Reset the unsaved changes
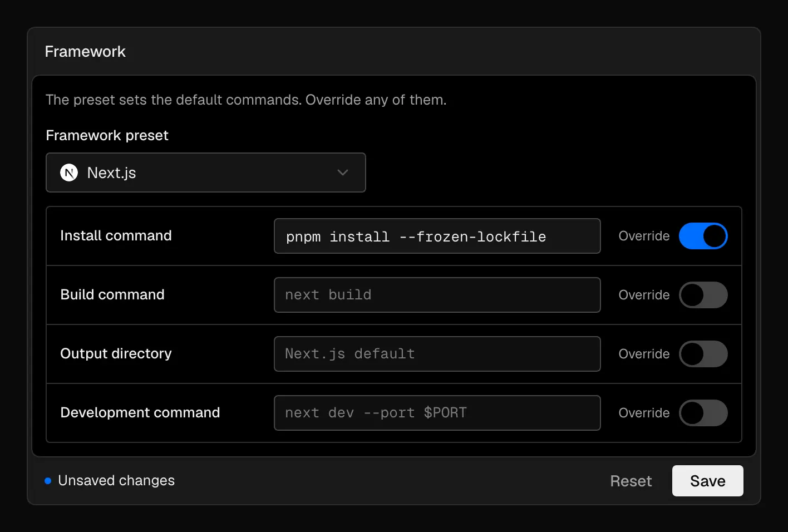Image resolution: width=788 pixels, height=532 pixels. pyautogui.click(x=631, y=481)
